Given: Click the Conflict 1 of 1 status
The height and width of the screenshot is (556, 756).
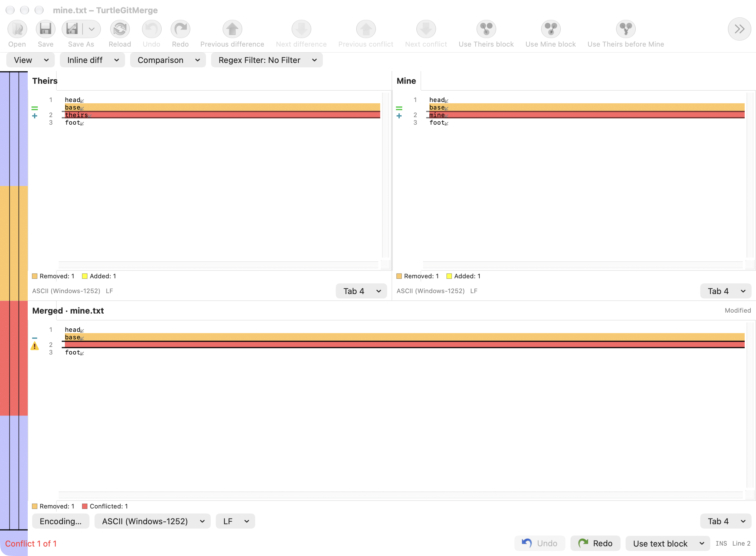Looking at the screenshot, I should tap(31, 543).
